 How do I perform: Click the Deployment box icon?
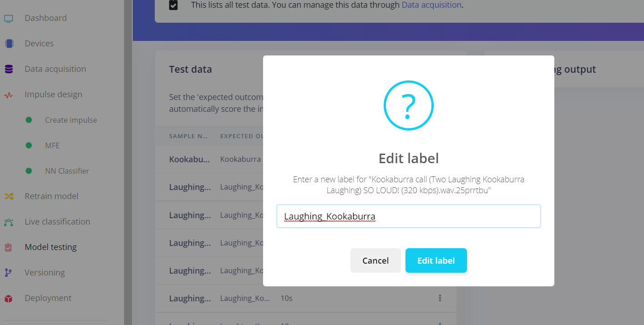[9, 299]
